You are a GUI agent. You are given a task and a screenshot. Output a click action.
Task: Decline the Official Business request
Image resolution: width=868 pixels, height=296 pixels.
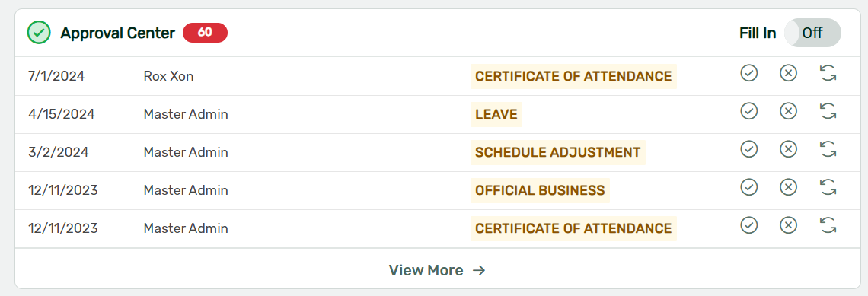click(x=788, y=187)
